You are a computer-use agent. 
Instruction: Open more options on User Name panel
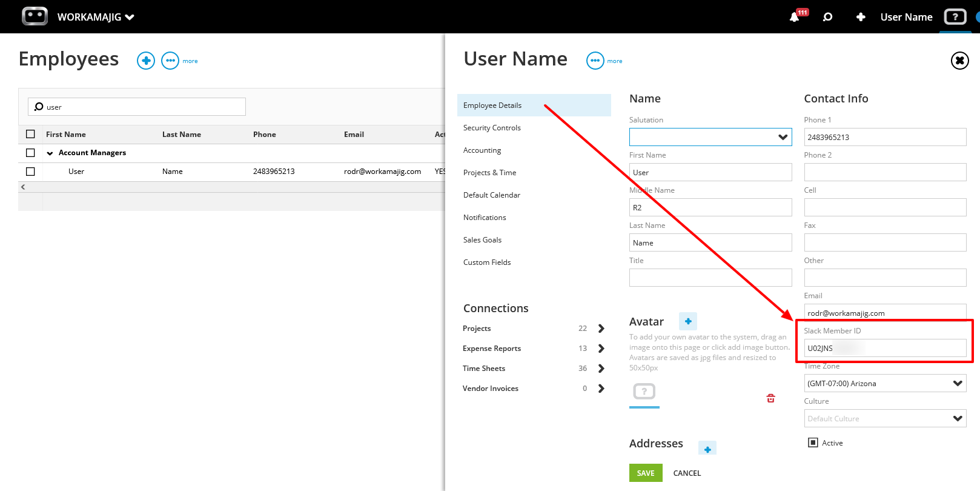pyautogui.click(x=595, y=61)
